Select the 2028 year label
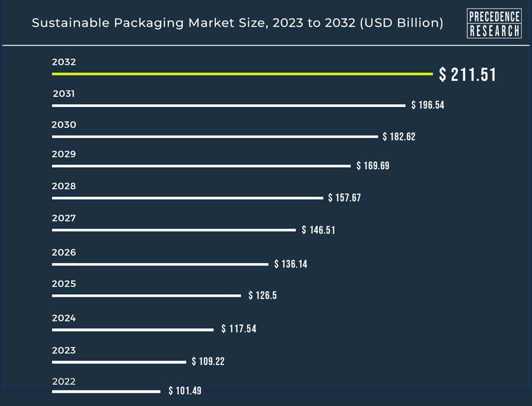 pyautogui.click(x=64, y=186)
